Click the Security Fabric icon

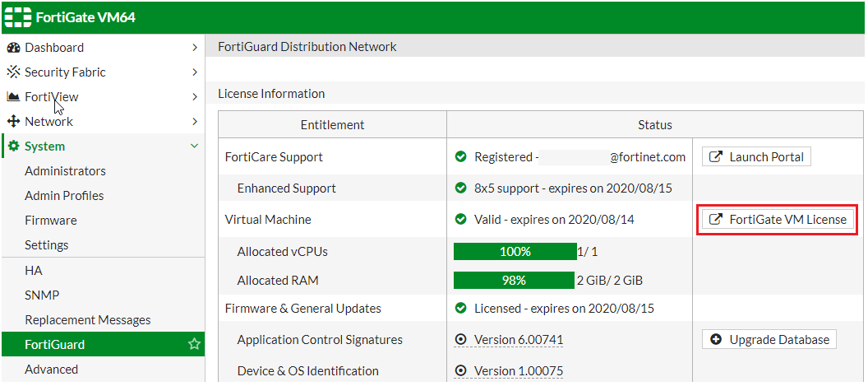[x=13, y=72]
